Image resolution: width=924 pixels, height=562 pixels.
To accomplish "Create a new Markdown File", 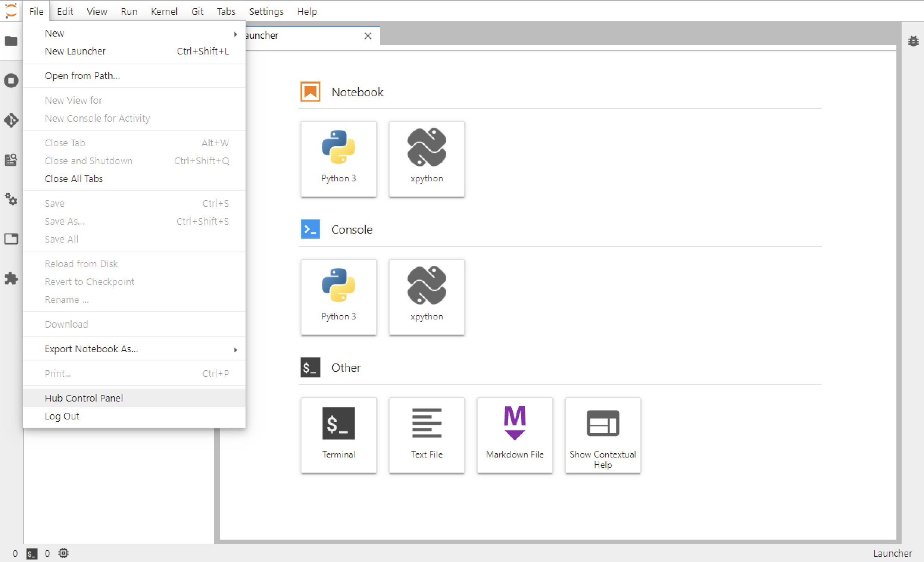I will (x=515, y=435).
